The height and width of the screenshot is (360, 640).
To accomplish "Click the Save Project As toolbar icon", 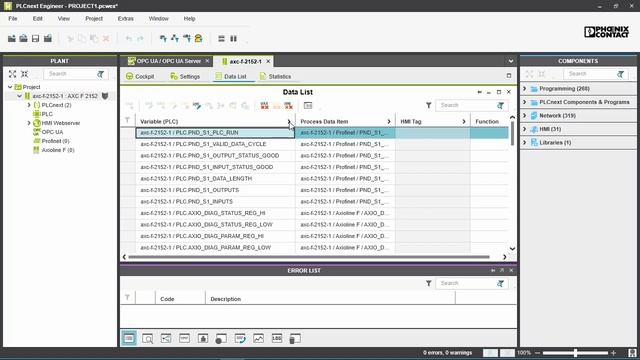I will click(48, 38).
